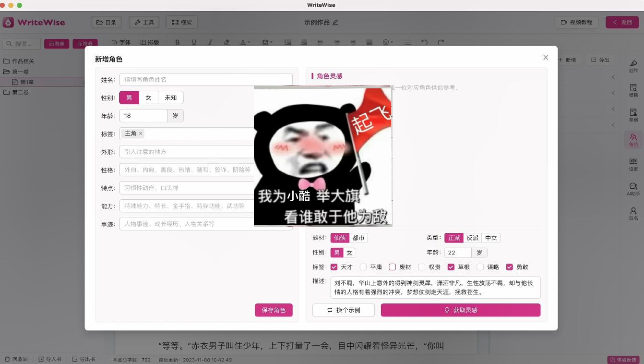644x364 pixels.
Task: Select 中立 character type
Action: tap(491, 238)
